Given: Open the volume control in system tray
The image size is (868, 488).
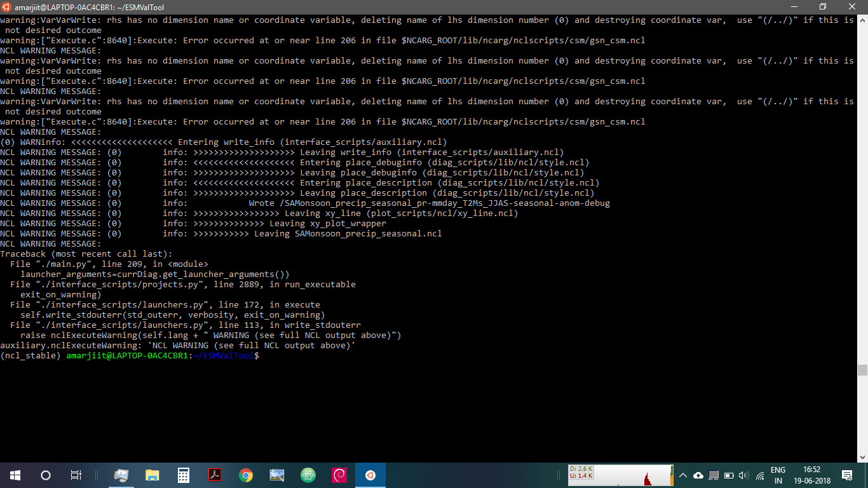Looking at the screenshot, I should click(744, 475).
